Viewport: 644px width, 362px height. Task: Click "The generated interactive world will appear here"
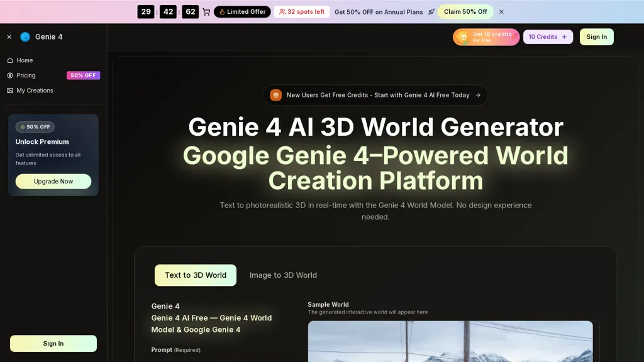point(367,312)
